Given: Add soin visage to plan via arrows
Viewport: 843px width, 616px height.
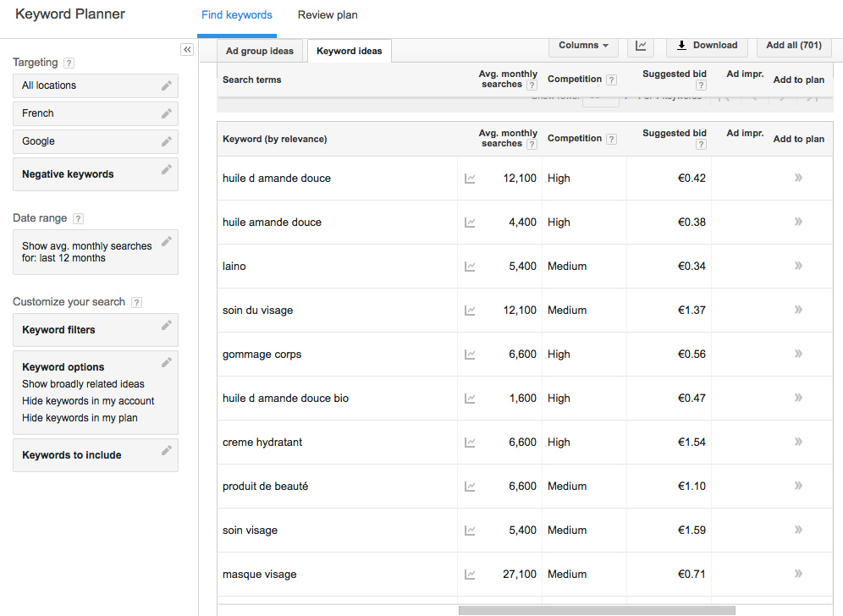Looking at the screenshot, I should coord(798,530).
